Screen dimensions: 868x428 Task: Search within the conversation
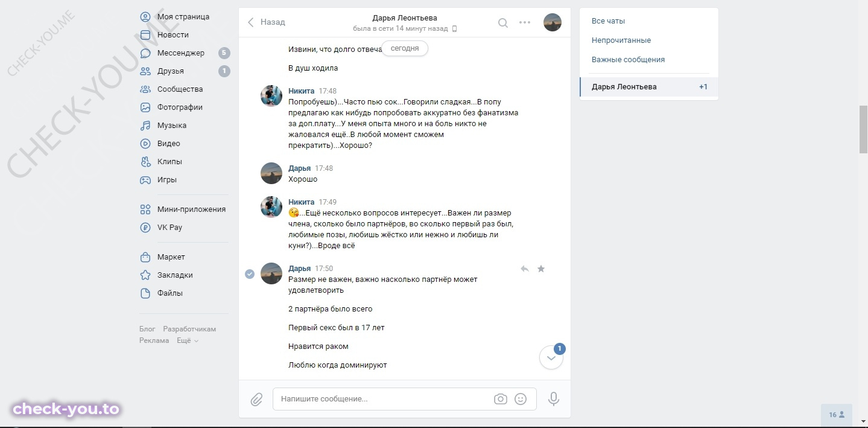click(x=503, y=23)
